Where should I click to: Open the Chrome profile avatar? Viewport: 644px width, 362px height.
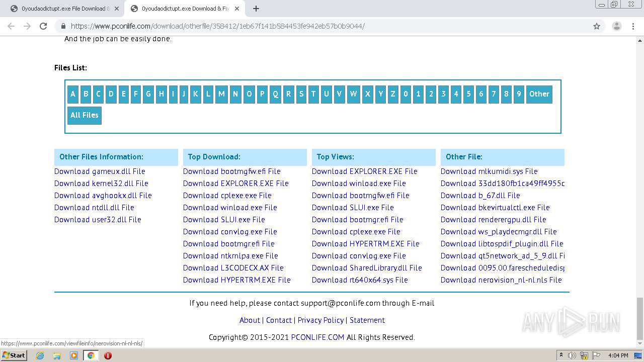click(616, 26)
